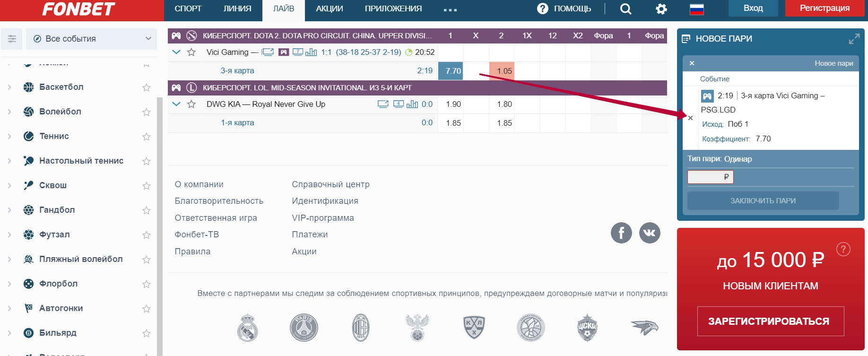This screenshot has width=868, height=356.
Task: Toggle favorite star for Баскетбол
Action: pos(147,87)
